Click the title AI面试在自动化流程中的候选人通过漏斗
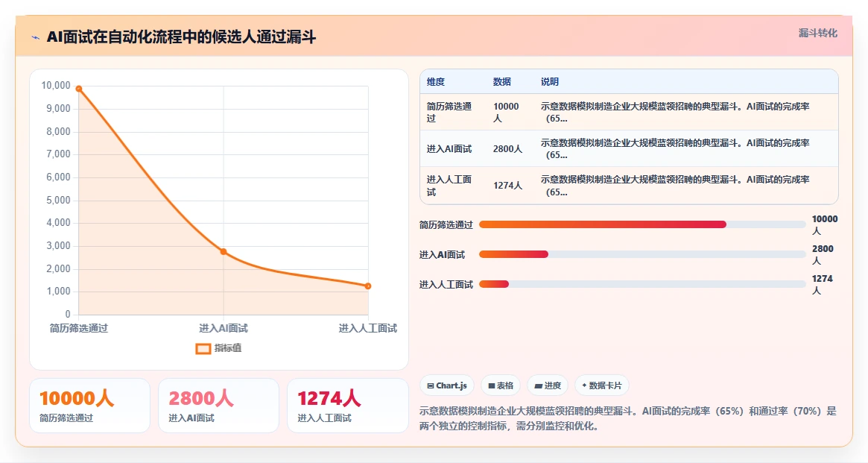The height and width of the screenshot is (463, 868). 181,37
